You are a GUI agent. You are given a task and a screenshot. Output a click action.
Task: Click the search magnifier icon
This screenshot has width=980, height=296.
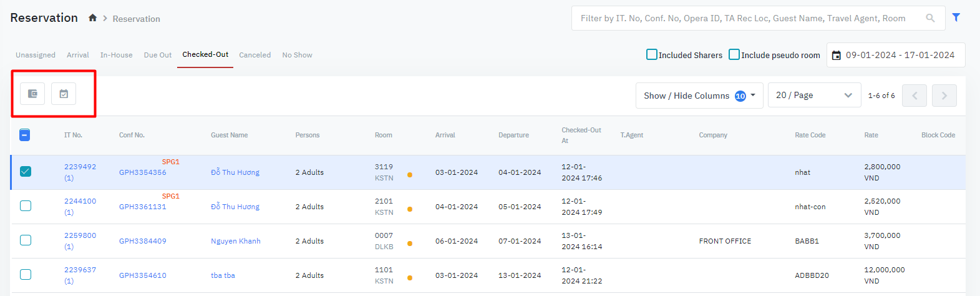(x=930, y=18)
